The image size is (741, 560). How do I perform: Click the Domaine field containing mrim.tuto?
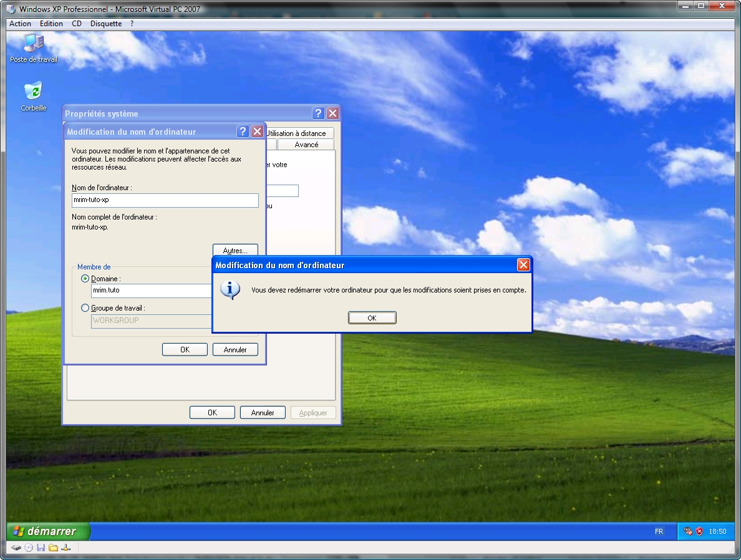coord(151,291)
